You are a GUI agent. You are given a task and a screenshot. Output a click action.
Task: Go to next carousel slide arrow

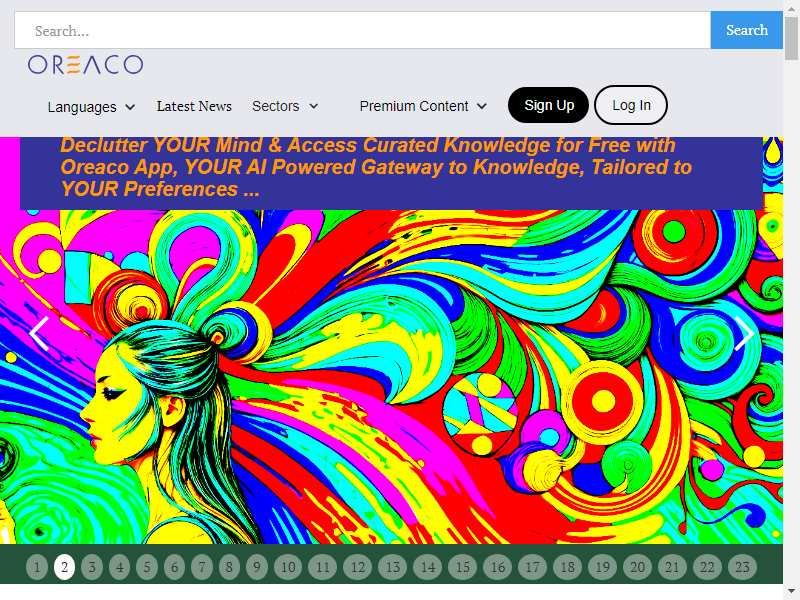744,334
